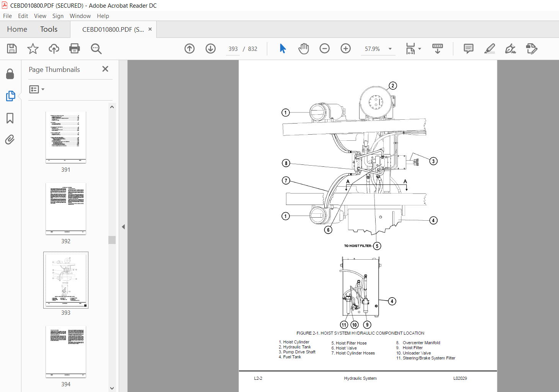Open the Window menu
Image resolution: width=559 pixels, height=392 pixels.
[80, 16]
